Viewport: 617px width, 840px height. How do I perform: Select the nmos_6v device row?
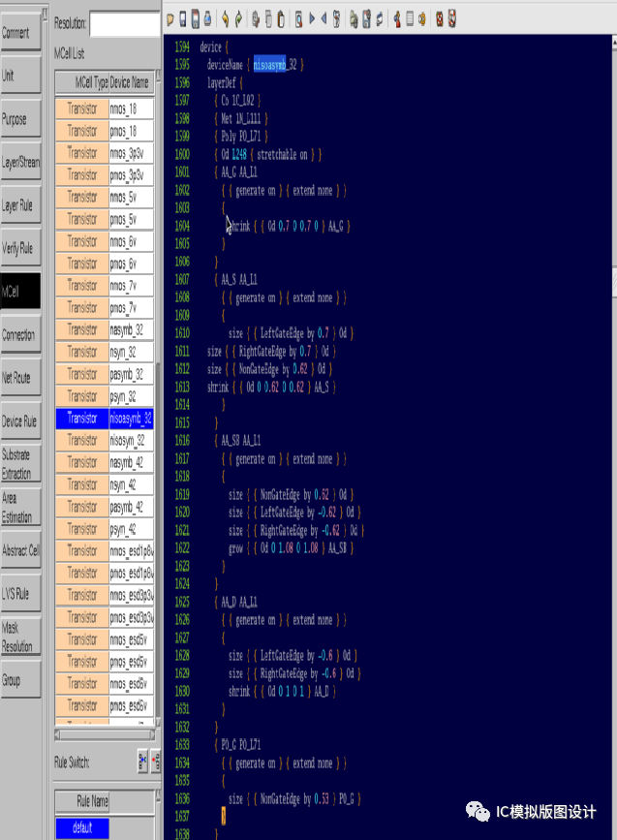tap(105, 241)
